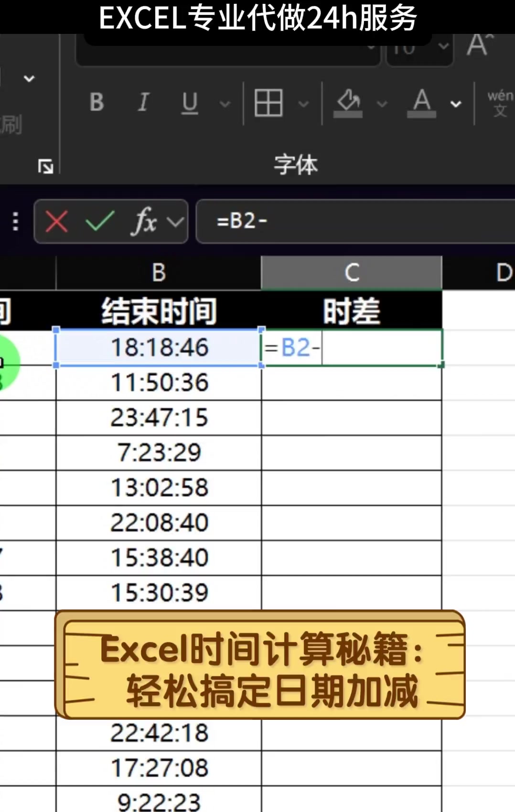Open the font name dropdown arrow

[x=371, y=47]
